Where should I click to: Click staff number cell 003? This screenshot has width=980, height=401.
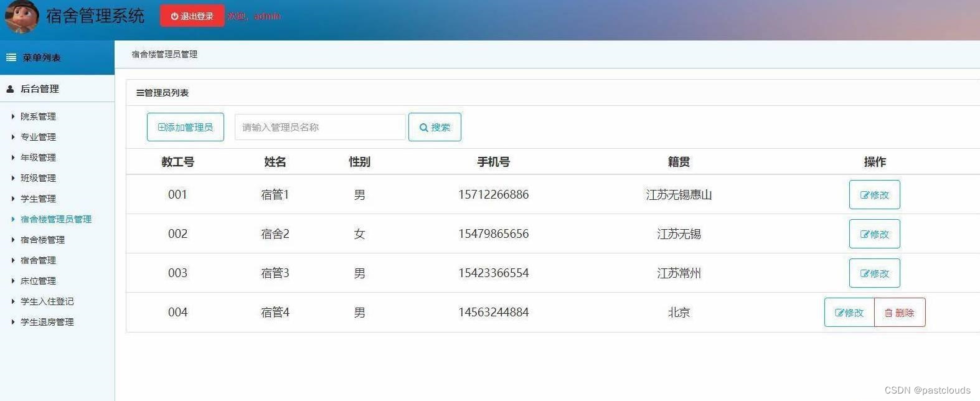(177, 273)
